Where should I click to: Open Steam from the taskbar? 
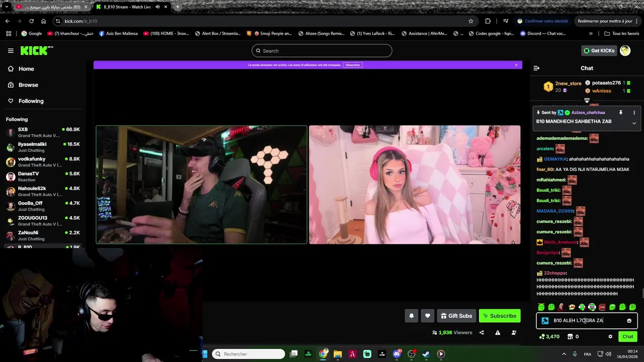pyautogui.click(x=426, y=354)
